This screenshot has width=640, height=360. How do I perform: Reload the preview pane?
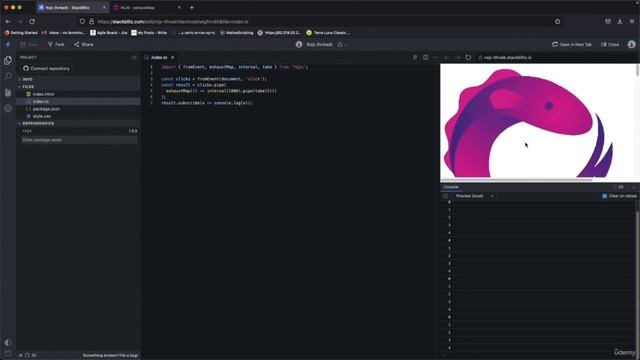click(x=468, y=58)
